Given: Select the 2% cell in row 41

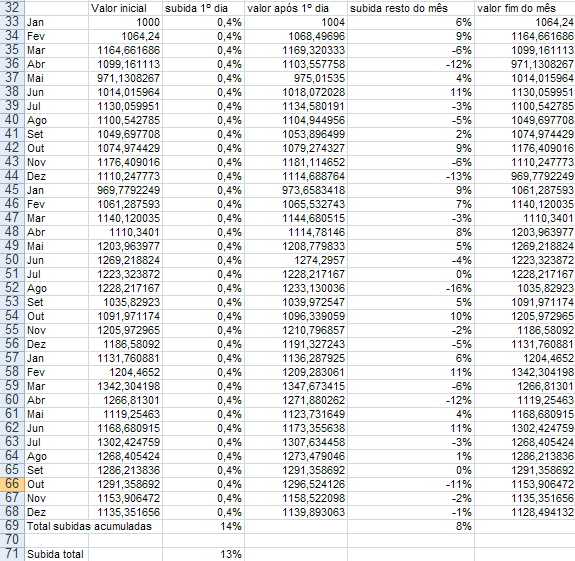Looking at the screenshot, I should coord(411,134).
